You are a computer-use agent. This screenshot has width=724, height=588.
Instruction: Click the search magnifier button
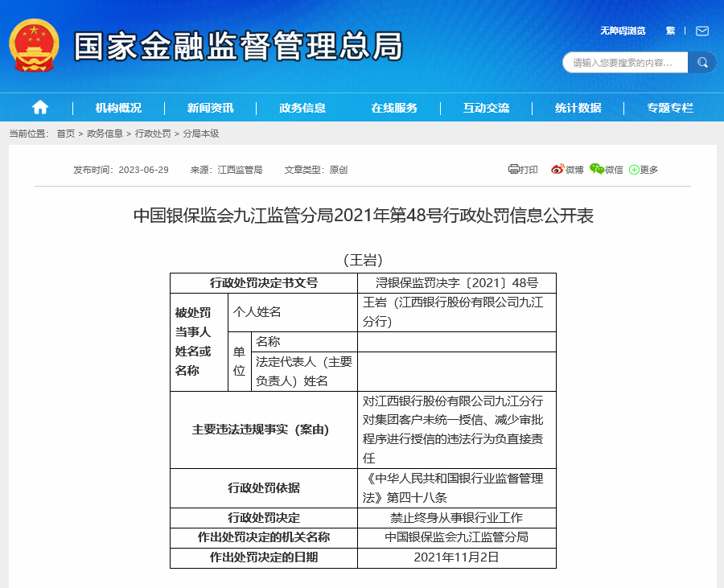coord(702,63)
